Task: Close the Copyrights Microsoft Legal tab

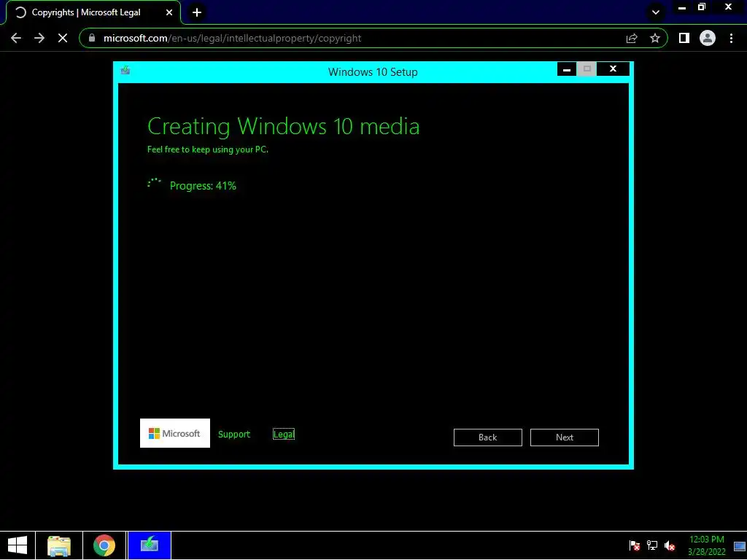Action: [x=169, y=12]
